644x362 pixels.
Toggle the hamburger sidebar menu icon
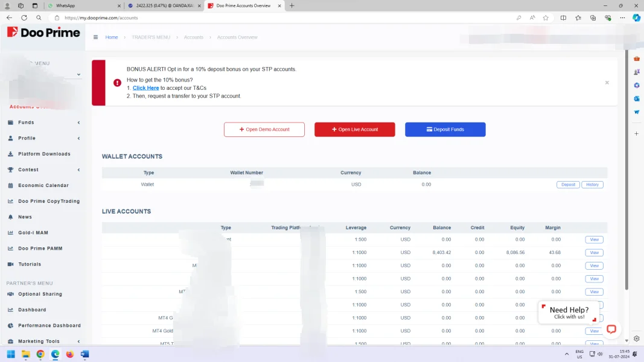click(x=95, y=37)
